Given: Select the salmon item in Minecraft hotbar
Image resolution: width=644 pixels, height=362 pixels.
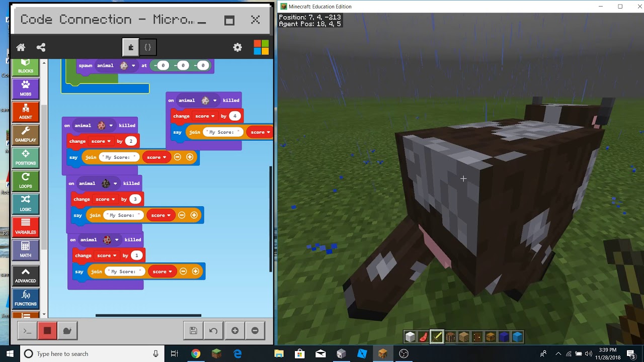Looking at the screenshot, I should point(424,337).
